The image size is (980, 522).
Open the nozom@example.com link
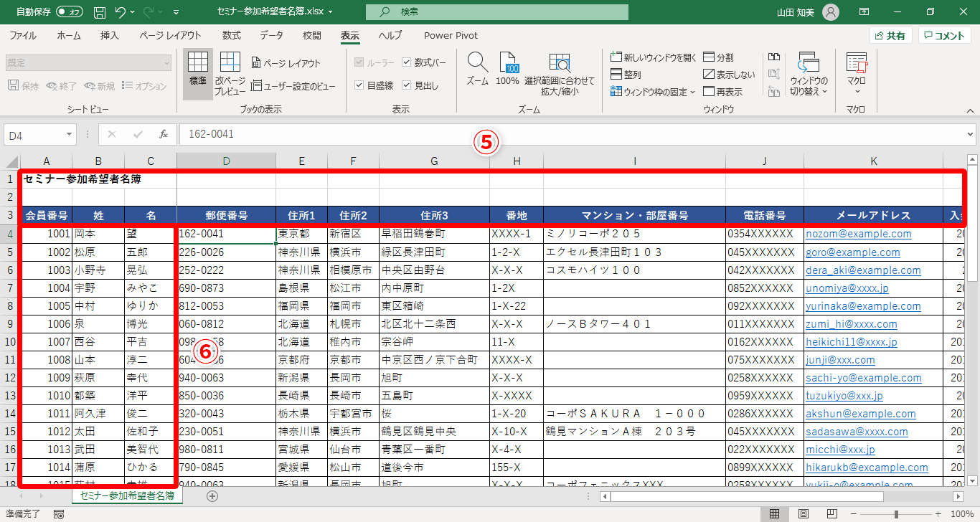[859, 234]
